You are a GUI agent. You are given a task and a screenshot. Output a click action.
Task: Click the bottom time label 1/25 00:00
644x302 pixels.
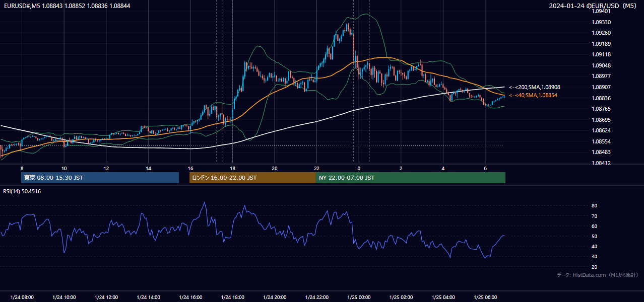[359, 297]
